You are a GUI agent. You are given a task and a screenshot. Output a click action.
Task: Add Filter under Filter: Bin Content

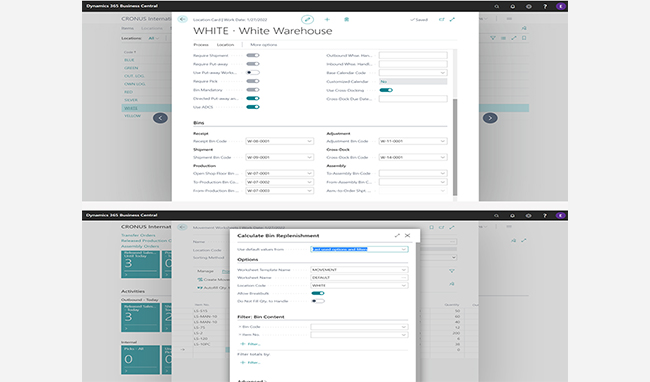click(250, 344)
